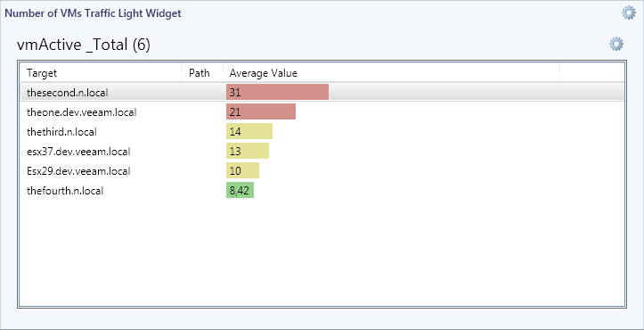Select the esx37.dev.veeam.local row
Viewport: 644px width, 330px height.
(322, 152)
